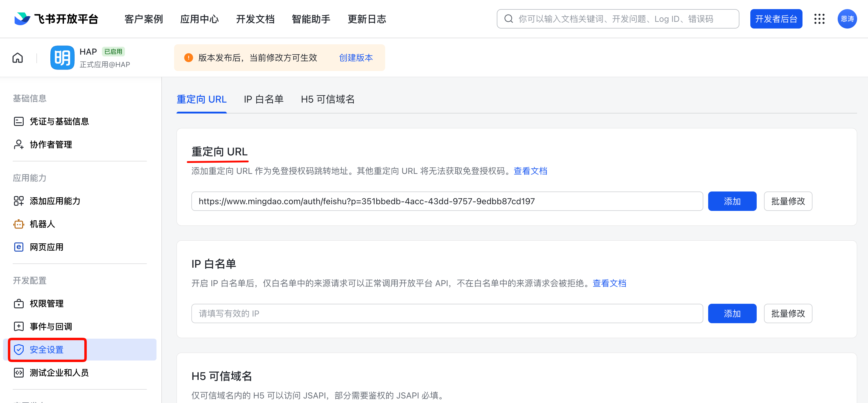Focus the 请填写有效的 IP input field
The image size is (868, 403).
pyautogui.click(x=447, y=314)
